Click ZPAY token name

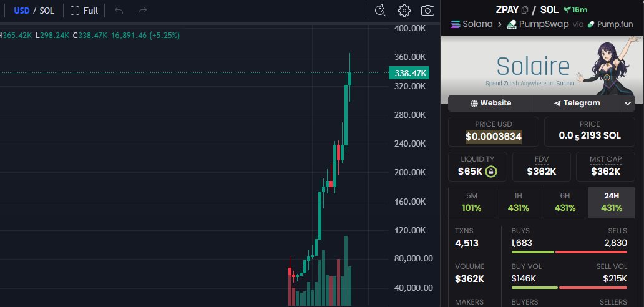coord(507,10)
